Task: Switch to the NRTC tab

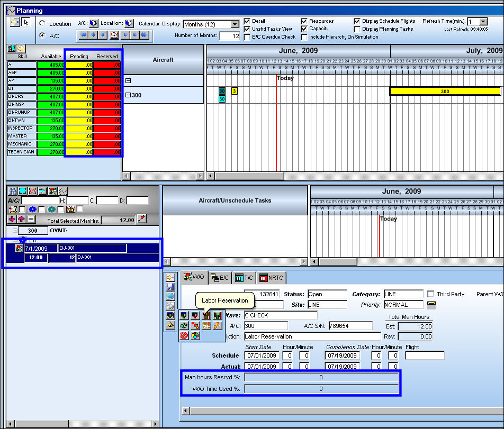Action: coord(271,278)
